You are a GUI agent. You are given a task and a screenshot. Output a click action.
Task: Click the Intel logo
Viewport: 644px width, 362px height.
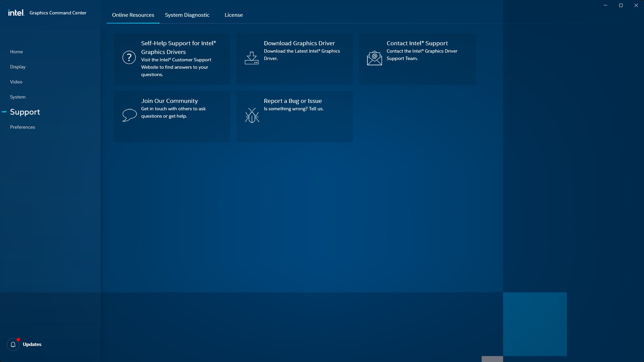tap(15, 12)
